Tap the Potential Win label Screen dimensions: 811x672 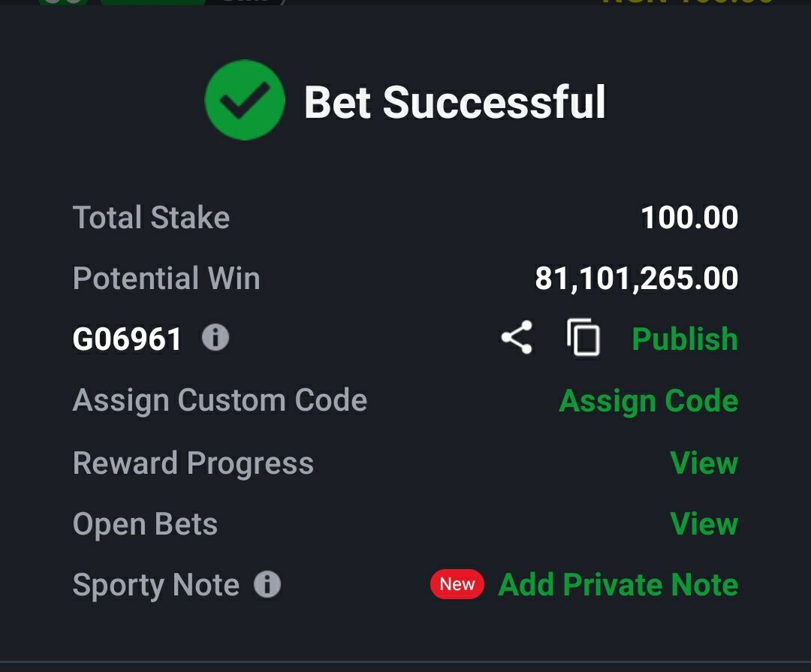[166, 279]
